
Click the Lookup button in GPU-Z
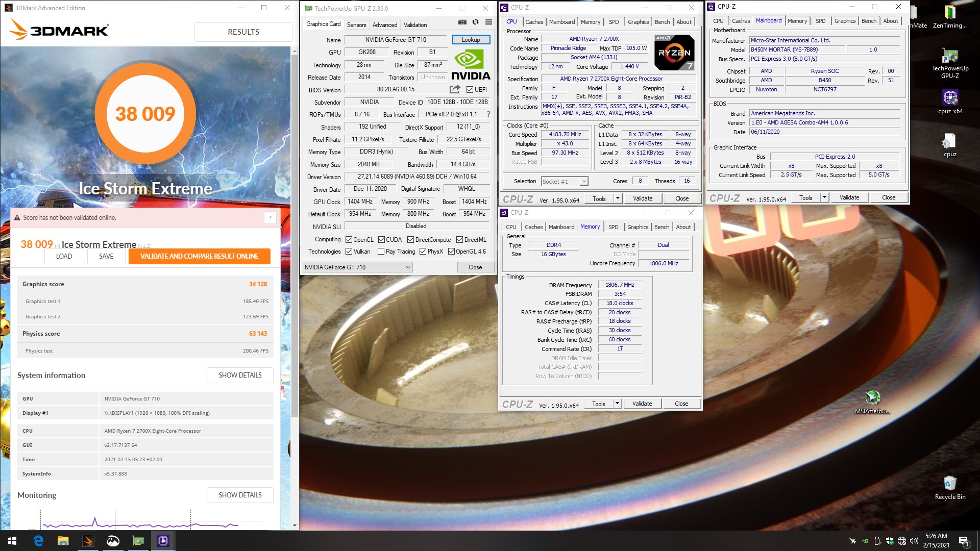point(471,39)
